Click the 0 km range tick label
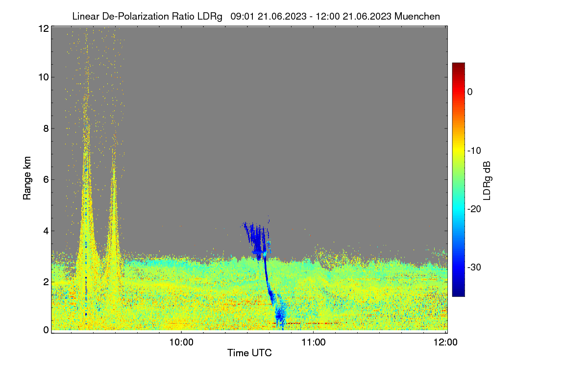The image size is (588, 392). pyautogui.click(x=46, y=330)
